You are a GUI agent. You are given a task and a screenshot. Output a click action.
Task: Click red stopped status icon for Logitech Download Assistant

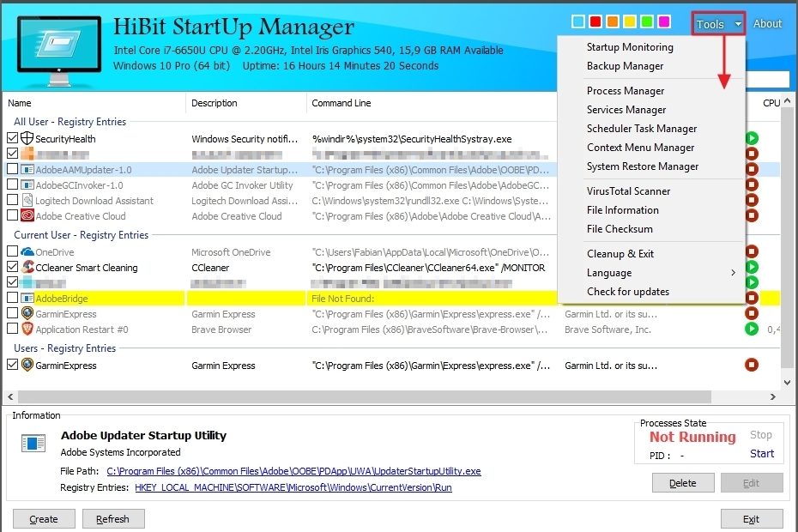coord(752,200)
